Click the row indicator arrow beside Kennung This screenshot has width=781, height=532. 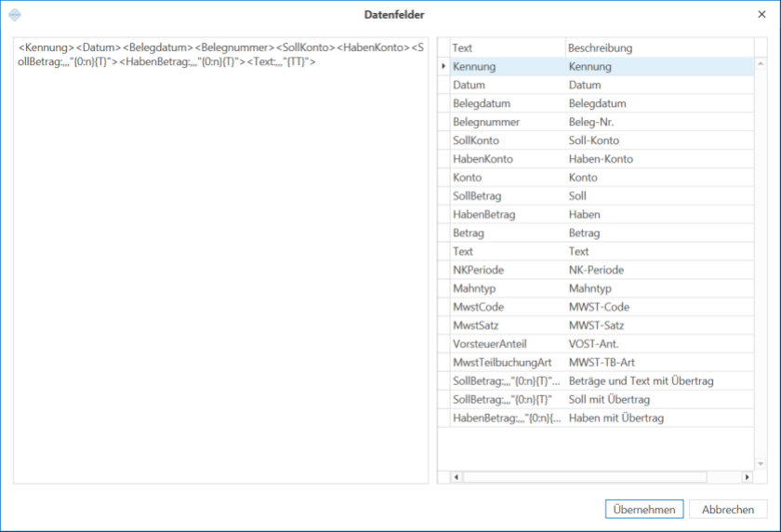point(443,66)
